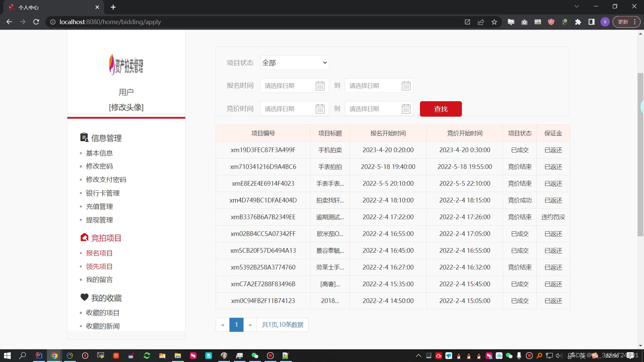The width and height of the screenshot is (644, 362).
Task: Open WeChat from the Windows taskbar
Action: [255, 356]
